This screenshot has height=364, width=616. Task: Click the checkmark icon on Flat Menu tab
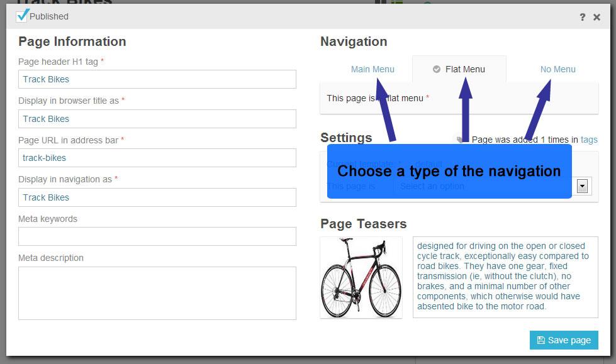(437, 69)
